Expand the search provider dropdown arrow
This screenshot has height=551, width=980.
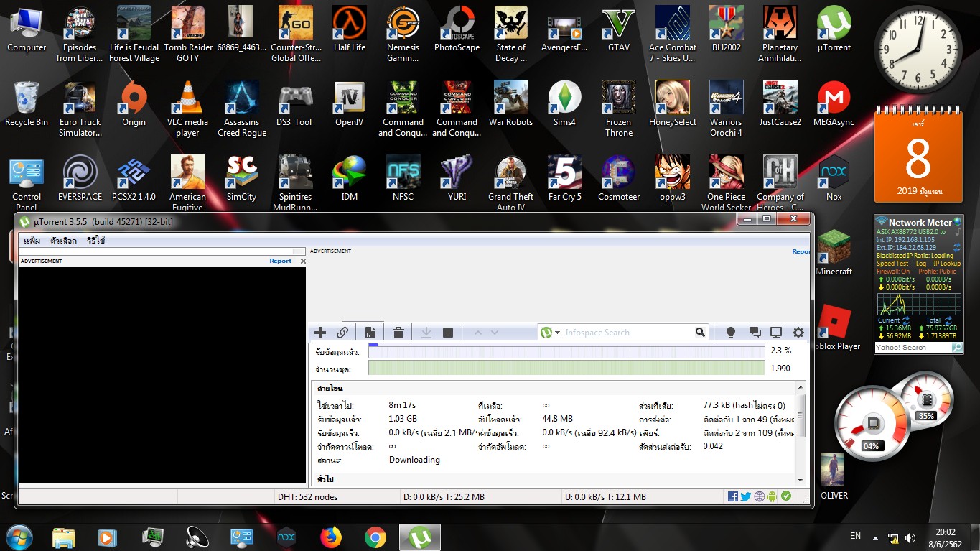(557, 333)
